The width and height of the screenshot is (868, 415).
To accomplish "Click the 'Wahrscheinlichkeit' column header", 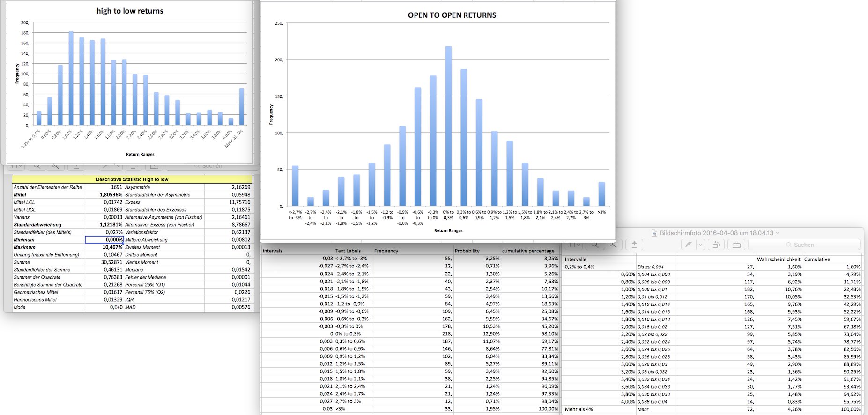I will click(779, 259).
